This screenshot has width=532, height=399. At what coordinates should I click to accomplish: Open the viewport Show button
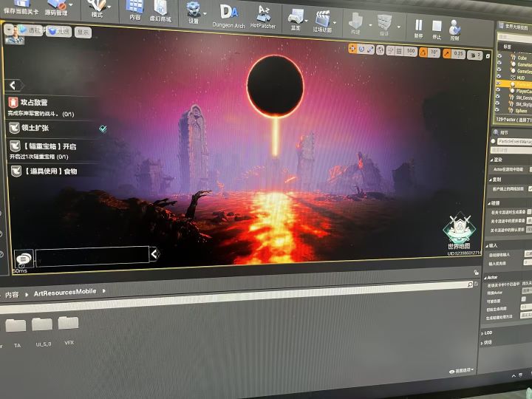(83, 33)
